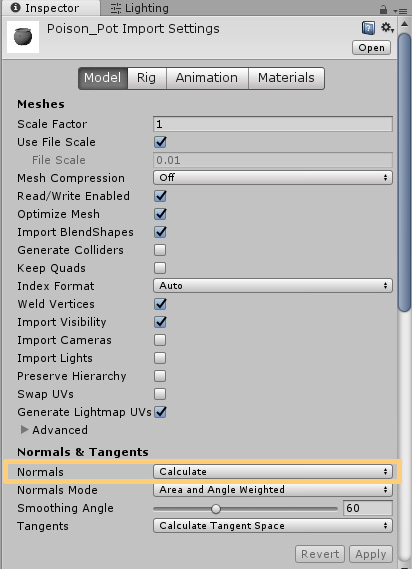This screenshot has width=412, height=569.
Task: Click the Poison_Pot model thumbnail
Action: (x=23, y=37)
